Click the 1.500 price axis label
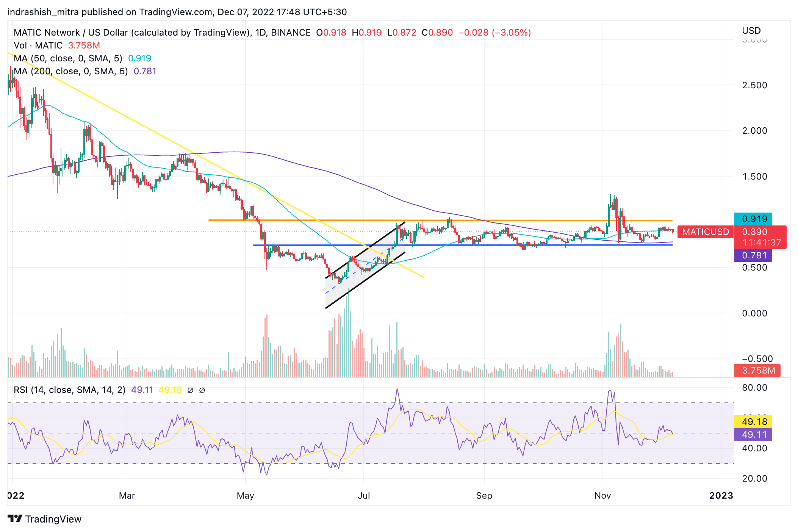This screenshot has height=532, width=798. tap(754, 177)
